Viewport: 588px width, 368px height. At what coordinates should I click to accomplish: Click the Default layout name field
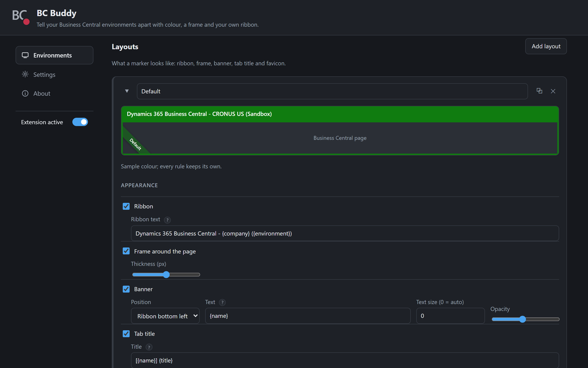point(332,91)
